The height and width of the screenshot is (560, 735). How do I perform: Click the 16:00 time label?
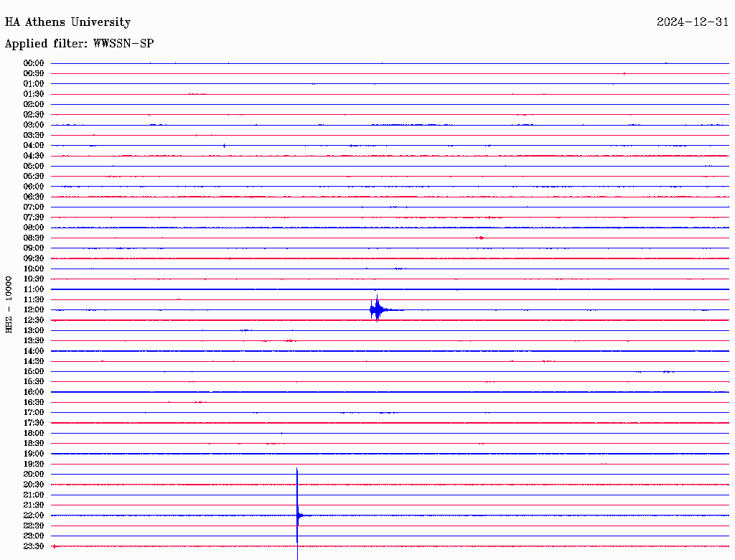pyautogui.click(x=34, y=392)
